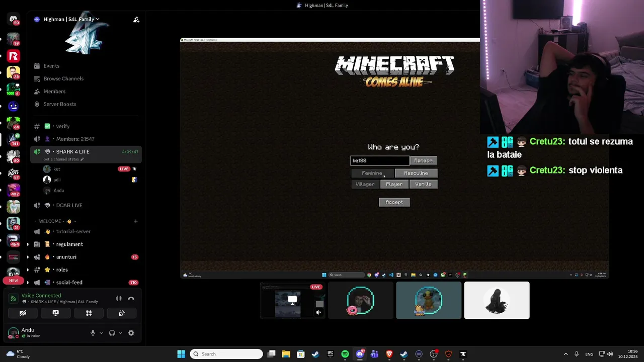The image size is (644, 362).
Task: Open Task View on taskbar
Action: (271, 354)
